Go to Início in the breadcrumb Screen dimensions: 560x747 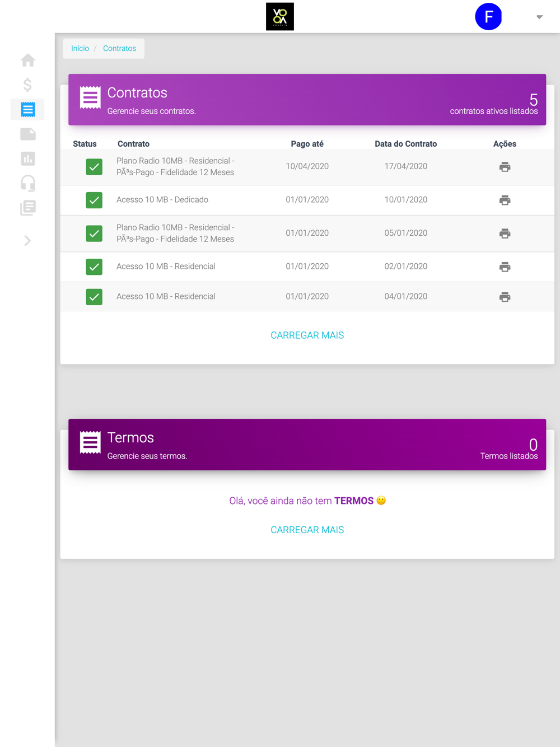click(x=80, y=48)
